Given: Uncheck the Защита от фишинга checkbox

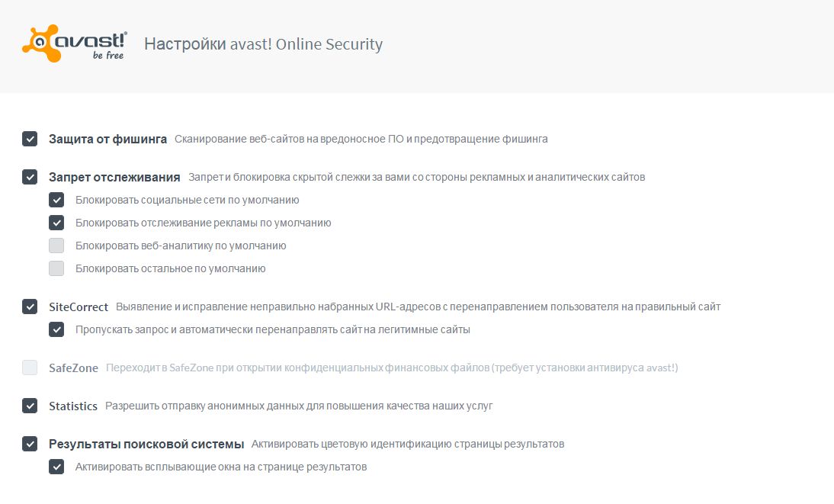Looking at the screenshot, I should [30, 139].
